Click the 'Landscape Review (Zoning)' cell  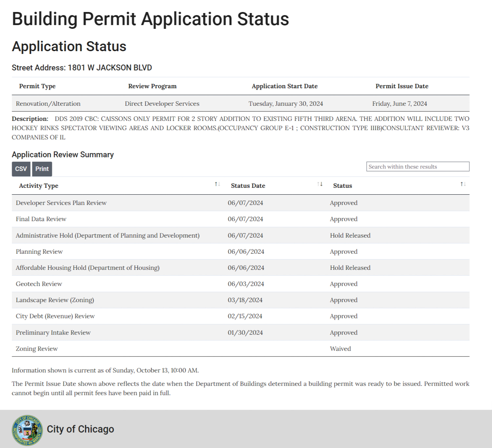click(55, 300)
